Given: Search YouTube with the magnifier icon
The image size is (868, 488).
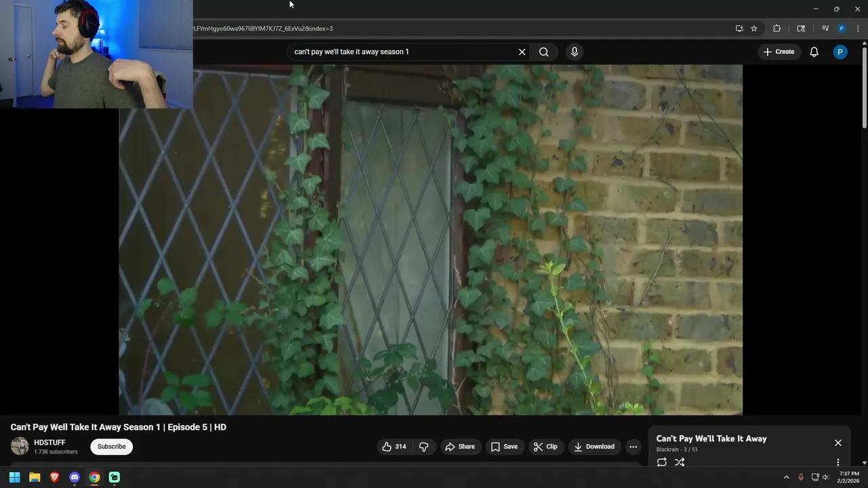Looking at the screenshot, I should pyautogui.click(x=544, y=52).
